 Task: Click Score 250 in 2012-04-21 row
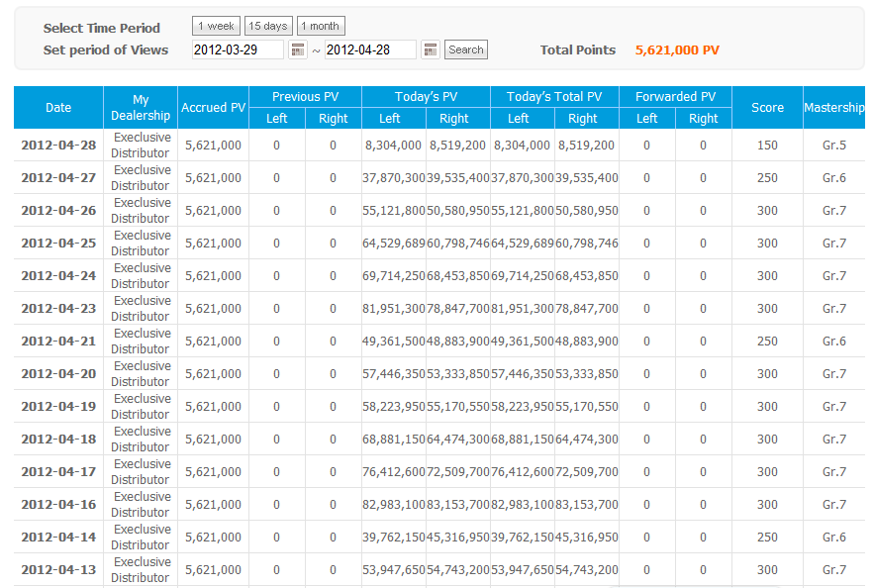pos(767,342)
